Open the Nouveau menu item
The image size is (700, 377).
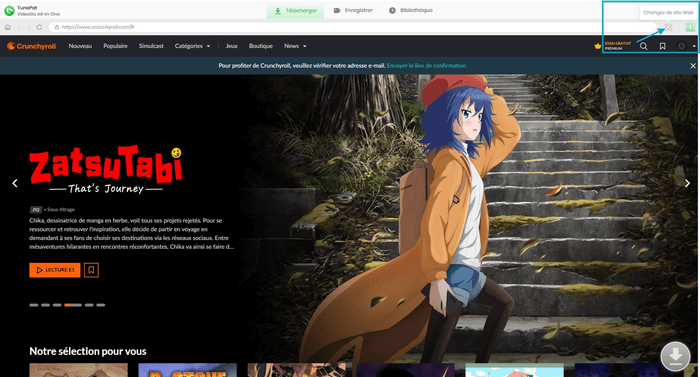click(80, 46)
